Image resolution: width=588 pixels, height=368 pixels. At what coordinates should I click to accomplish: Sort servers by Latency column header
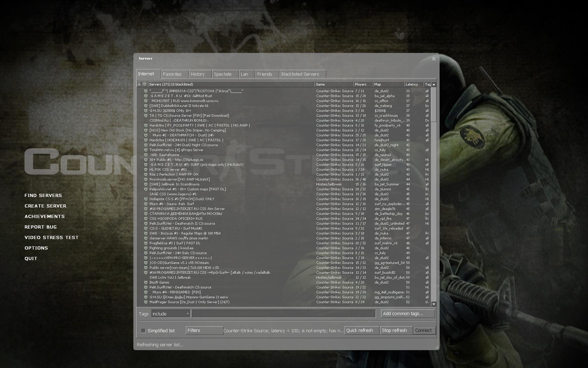pyautogui.click(x=413, y=84)
